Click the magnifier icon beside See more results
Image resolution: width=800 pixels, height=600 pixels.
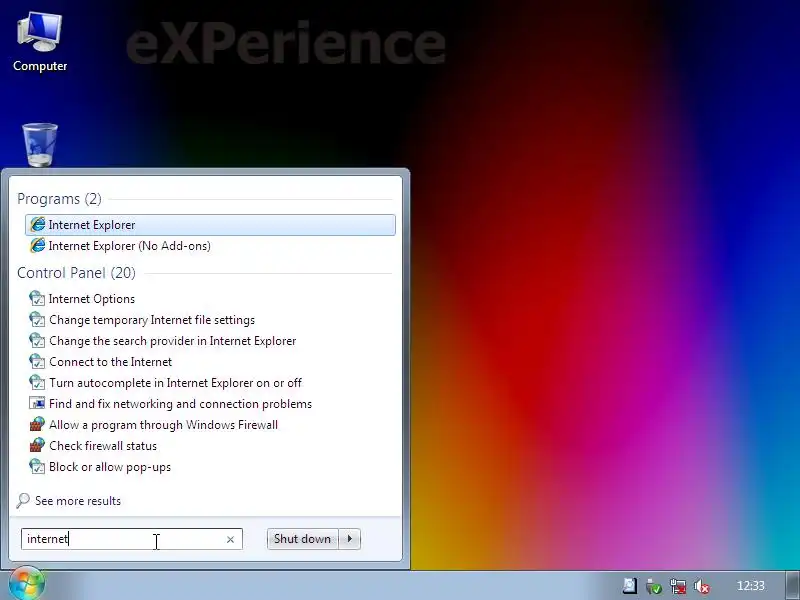23,501
